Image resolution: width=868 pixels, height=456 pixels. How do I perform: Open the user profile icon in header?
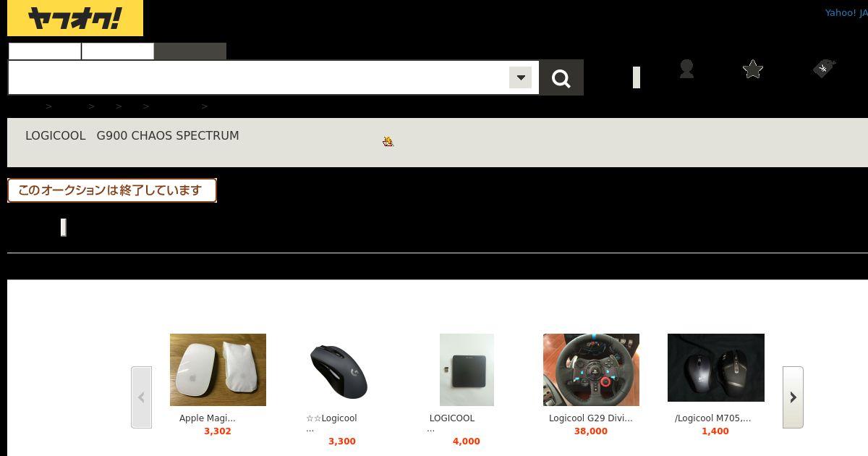pyautogui.click(x=686, y=69)
